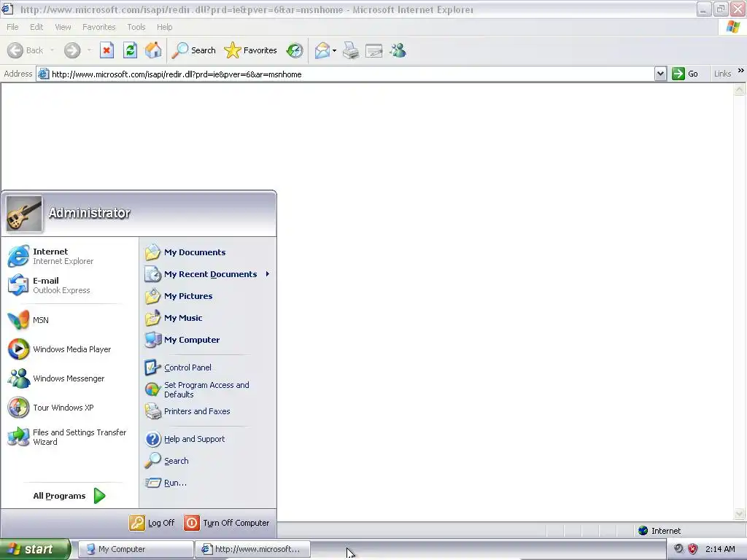Open Files and Settings Transfer Wizard

coord(70,437)
